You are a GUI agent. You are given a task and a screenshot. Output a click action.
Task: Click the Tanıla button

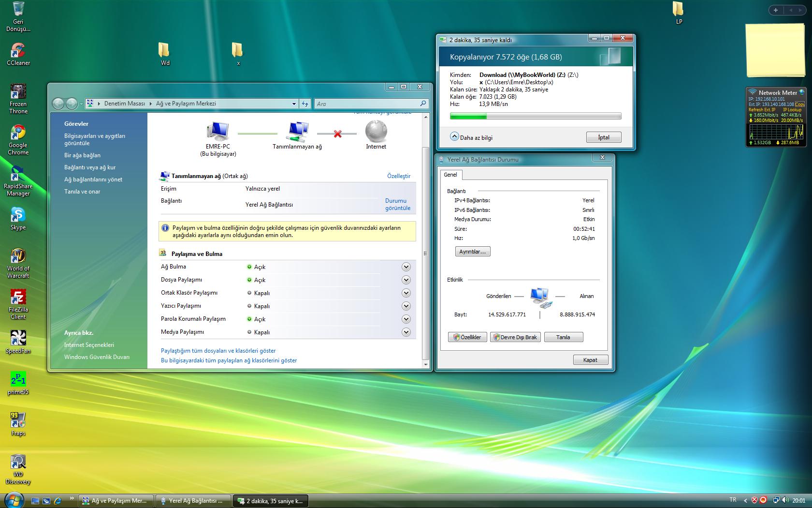pos(564,337)
